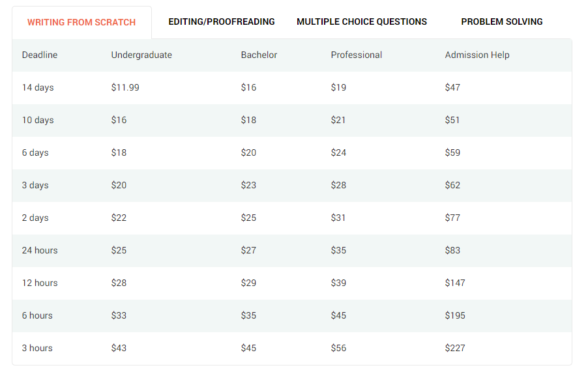
Task: Pick the $23 Bachelor 3 days price
Action: coord(248,186)
